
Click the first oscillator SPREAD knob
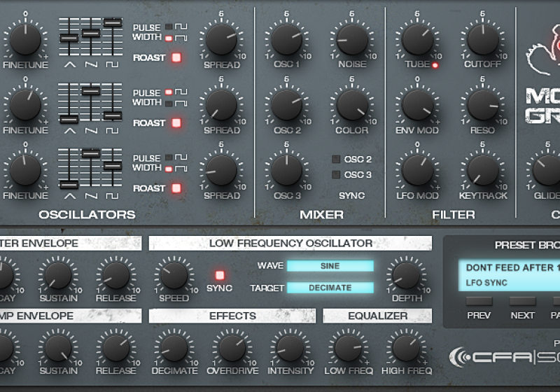tap(221, 39)
